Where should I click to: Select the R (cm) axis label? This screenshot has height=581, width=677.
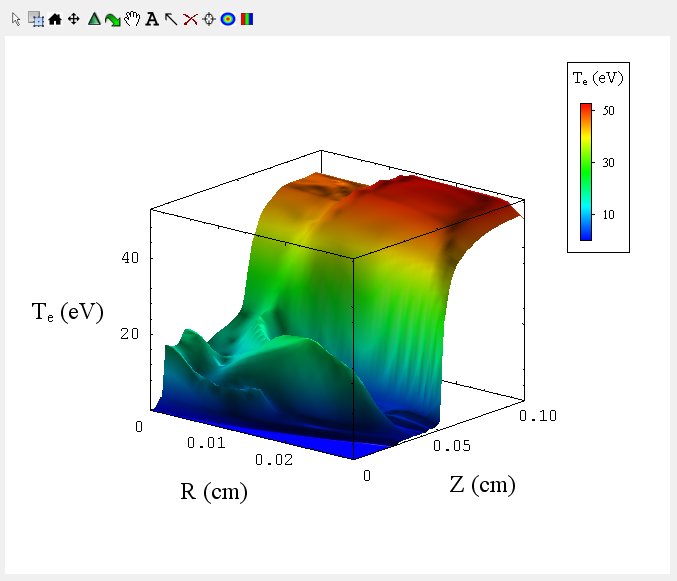click(214, 492)
